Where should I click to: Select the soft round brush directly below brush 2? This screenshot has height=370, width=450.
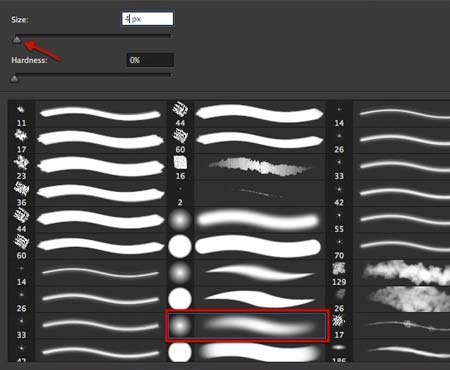[x=246, y=220]
